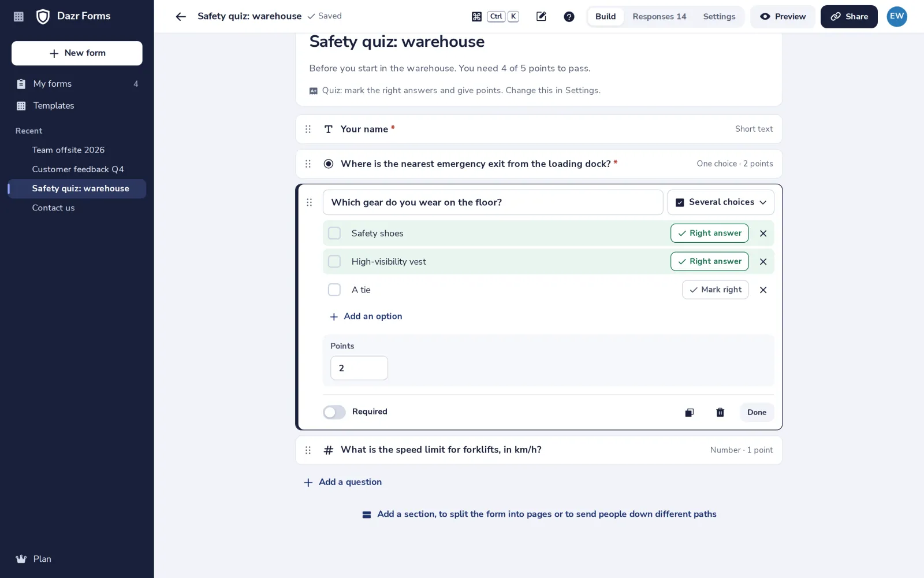Open the help question mark icon
924x578 pixels.
[569, 17]
